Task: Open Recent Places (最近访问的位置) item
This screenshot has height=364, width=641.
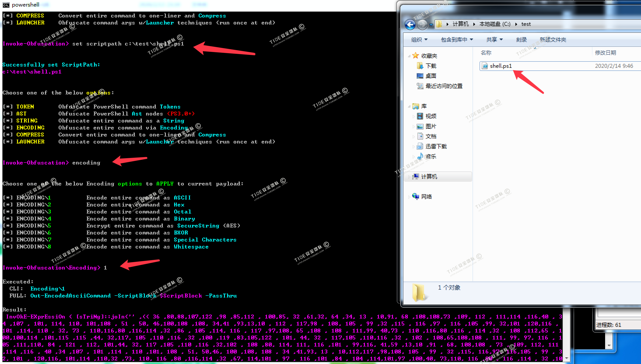Action: click(444, 86)
